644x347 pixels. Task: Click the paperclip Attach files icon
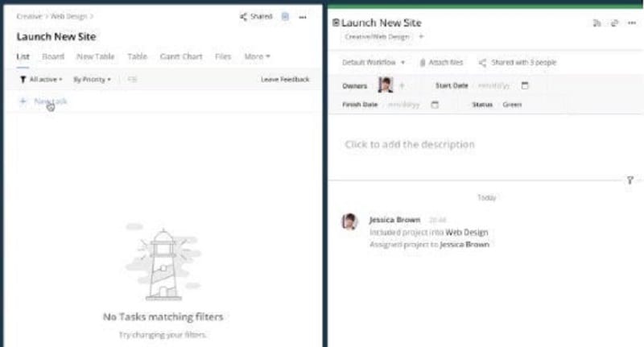[422, 63]
